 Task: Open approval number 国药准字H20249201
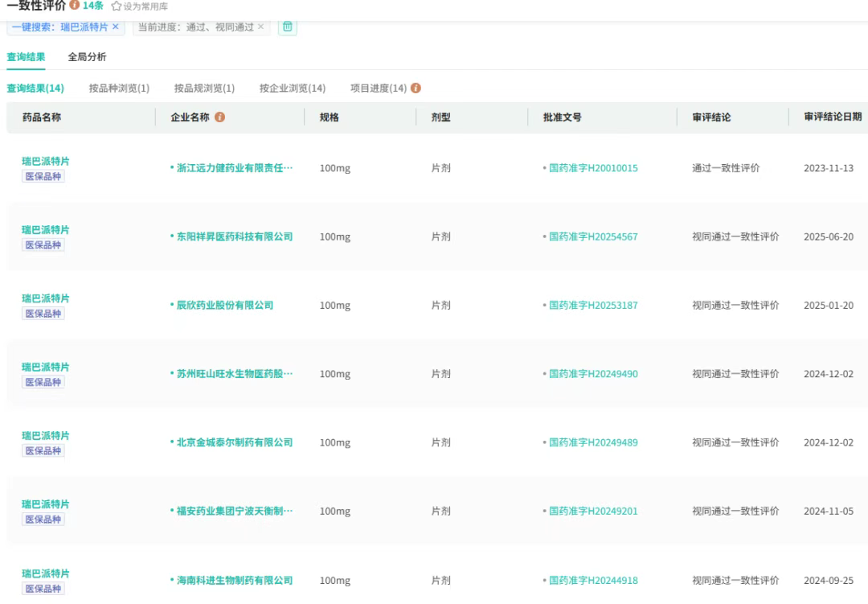(x=593, y=511)
